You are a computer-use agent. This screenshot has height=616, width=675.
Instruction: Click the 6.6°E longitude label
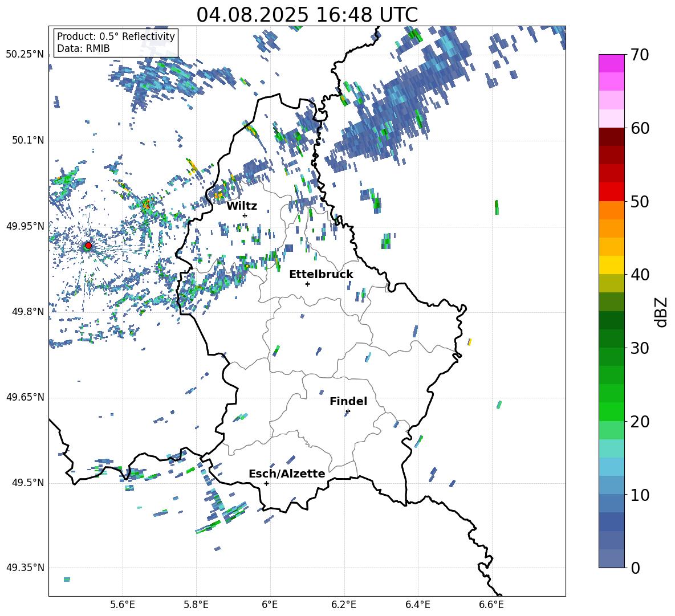coord(491,605)
